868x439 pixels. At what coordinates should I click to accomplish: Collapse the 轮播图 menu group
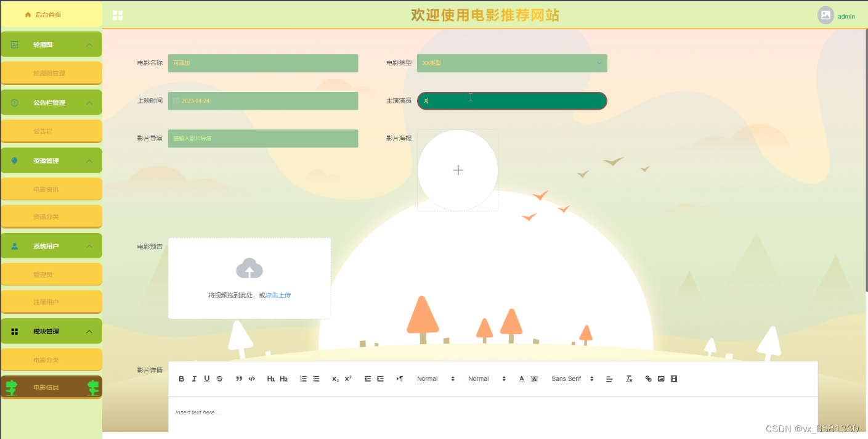click(51, 44)
